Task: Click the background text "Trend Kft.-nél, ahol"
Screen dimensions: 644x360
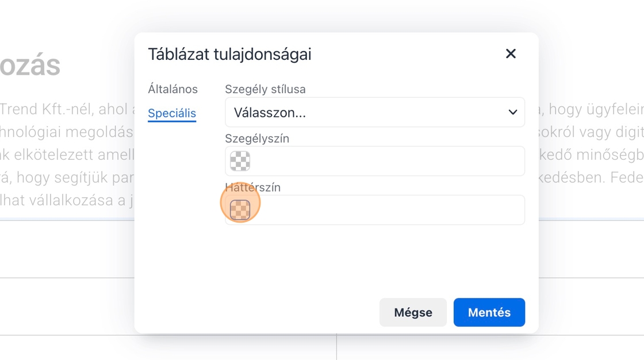Action: click(66, 109)
